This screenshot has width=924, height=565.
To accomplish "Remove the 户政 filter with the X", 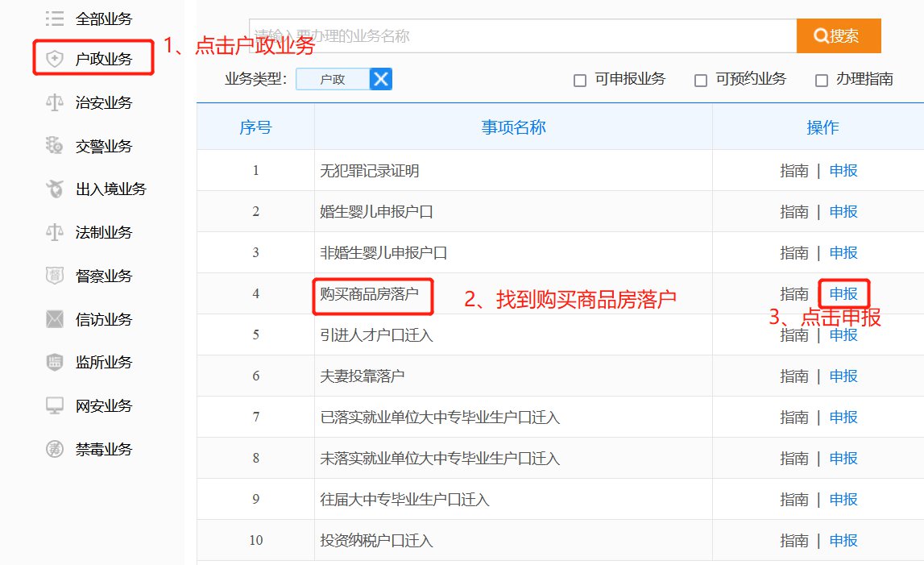I will [x=381, y=79].
